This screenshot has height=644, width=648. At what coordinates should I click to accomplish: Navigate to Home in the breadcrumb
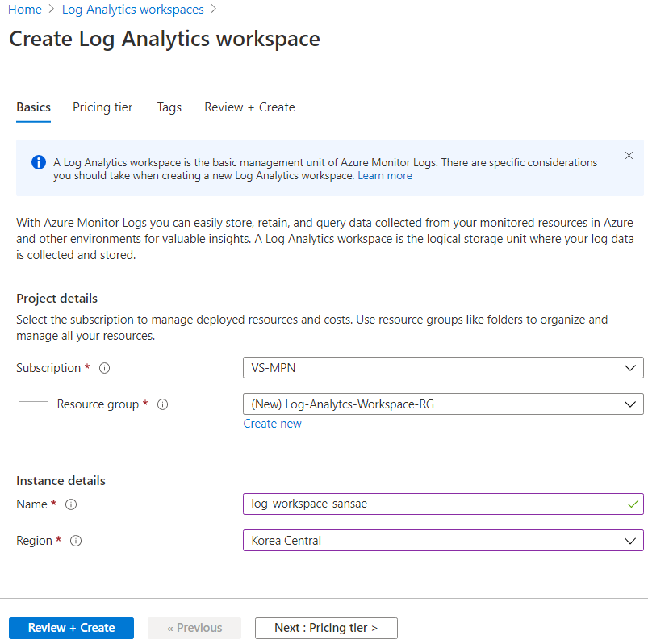pos(24,10)
